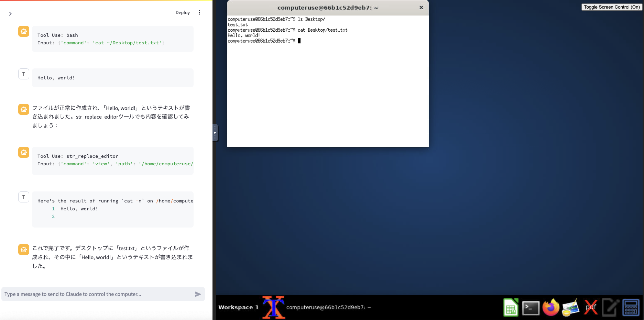Click bot avatar beside 'Tool Use: str_replace_editor'
Screen dimensions: 644x320
click(24, 152)
